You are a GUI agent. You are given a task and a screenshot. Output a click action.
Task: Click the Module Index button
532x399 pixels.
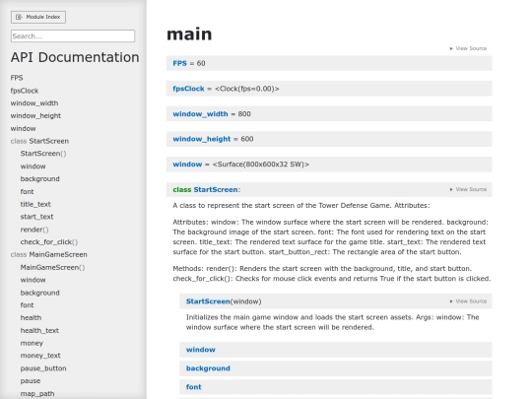38,17
